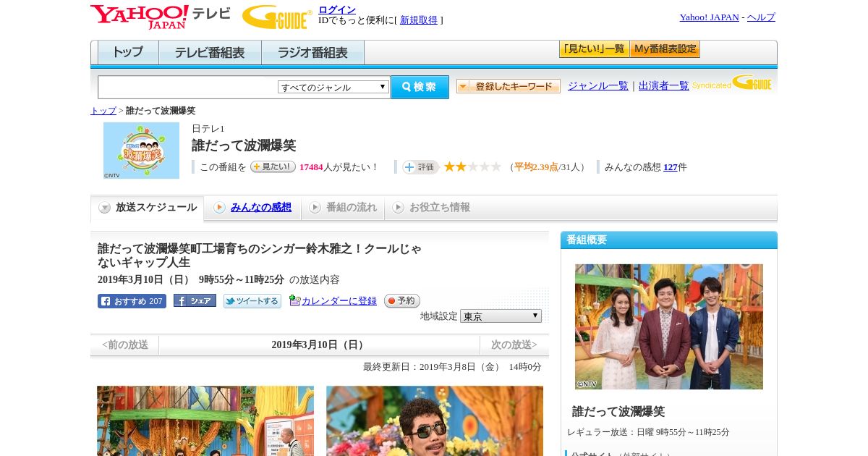Click the 日テレ1 channel label

[x=208, y=129]
